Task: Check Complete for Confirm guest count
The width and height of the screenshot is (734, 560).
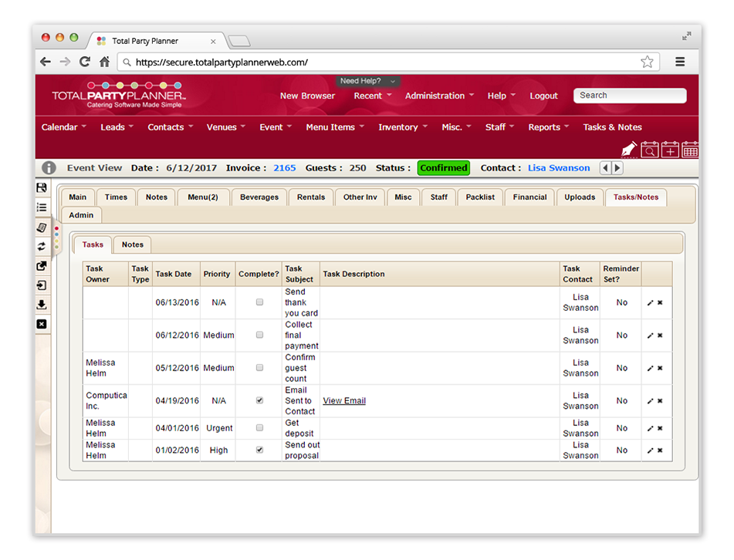Action: 259,368
